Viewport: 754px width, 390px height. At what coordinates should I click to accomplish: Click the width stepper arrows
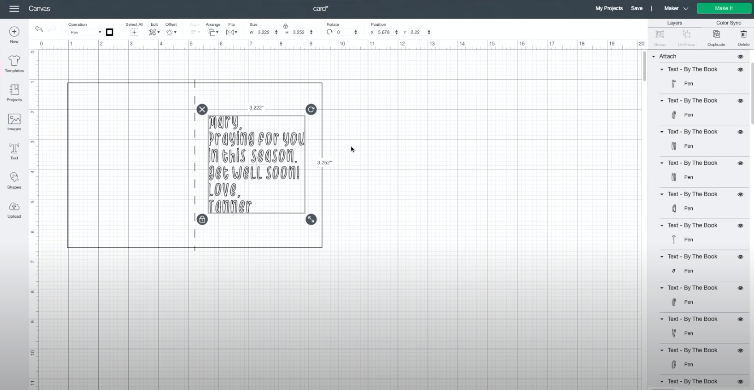tap(276, 32)
